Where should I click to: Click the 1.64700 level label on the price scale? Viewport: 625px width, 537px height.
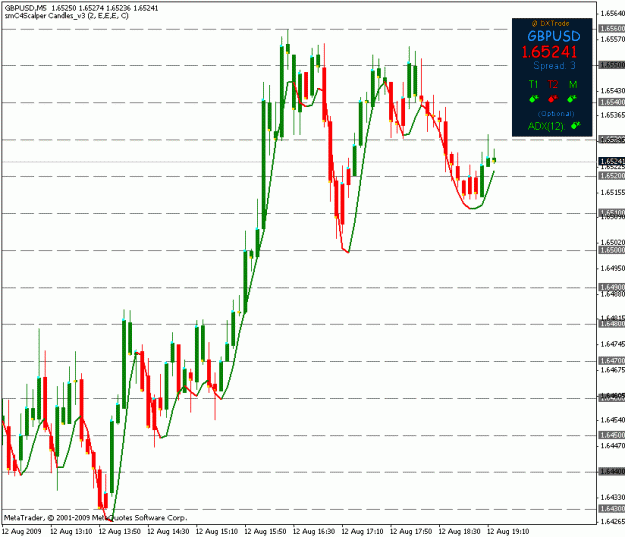coord(612,361)
